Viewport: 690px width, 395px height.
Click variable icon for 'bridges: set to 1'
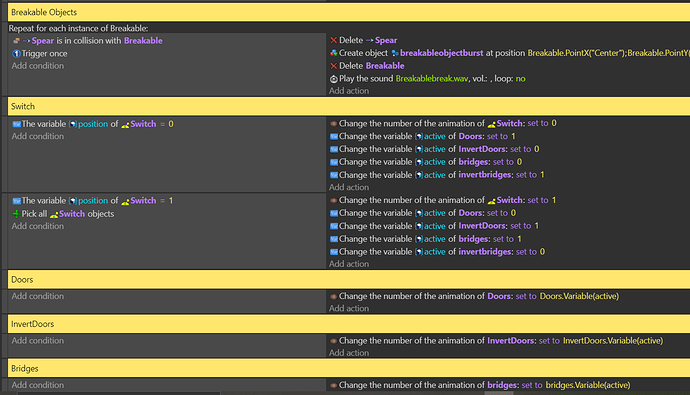point(334,239)
